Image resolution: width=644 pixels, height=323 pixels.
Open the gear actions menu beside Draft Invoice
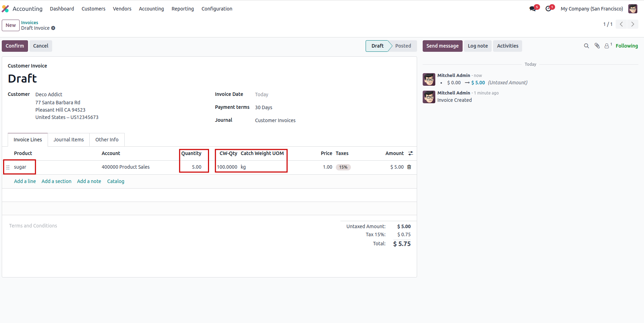pyautogui.click(x=53, y=28)
